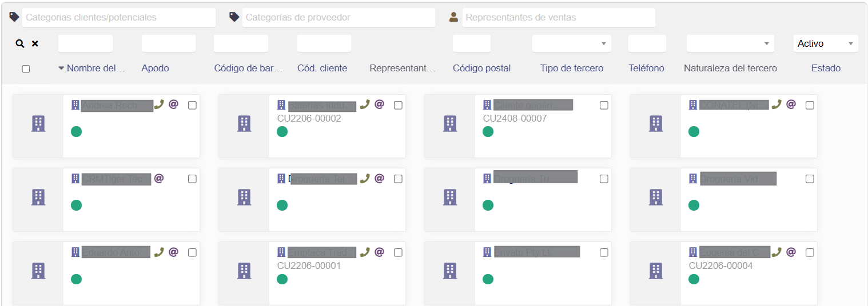
Task: Click the phone icon on CU2206-00002 card
Action: 365,104
